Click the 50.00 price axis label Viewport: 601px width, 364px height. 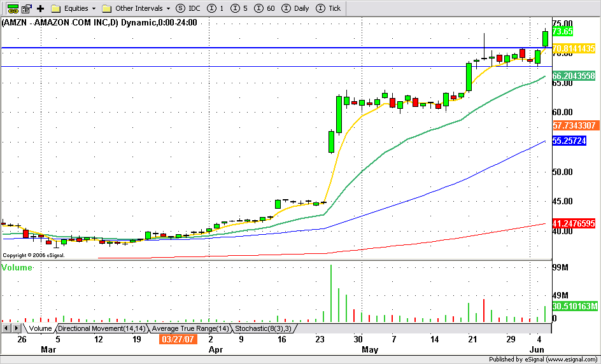pos(563,172)
